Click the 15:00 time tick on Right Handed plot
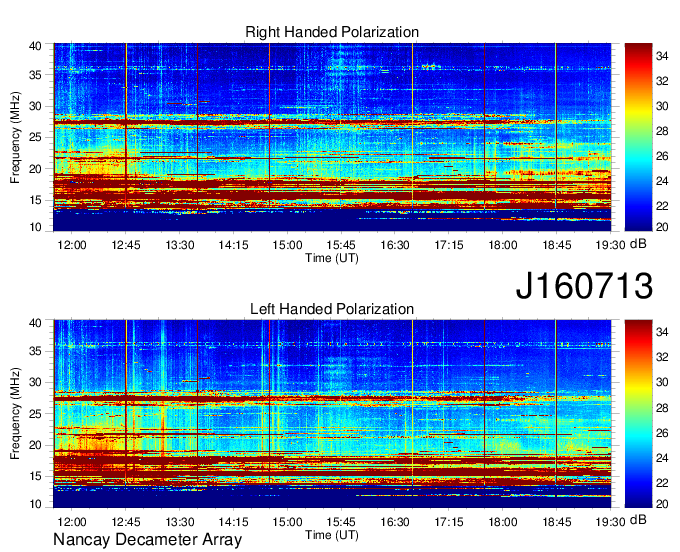 pyautogui.click(x=287, y=245)
